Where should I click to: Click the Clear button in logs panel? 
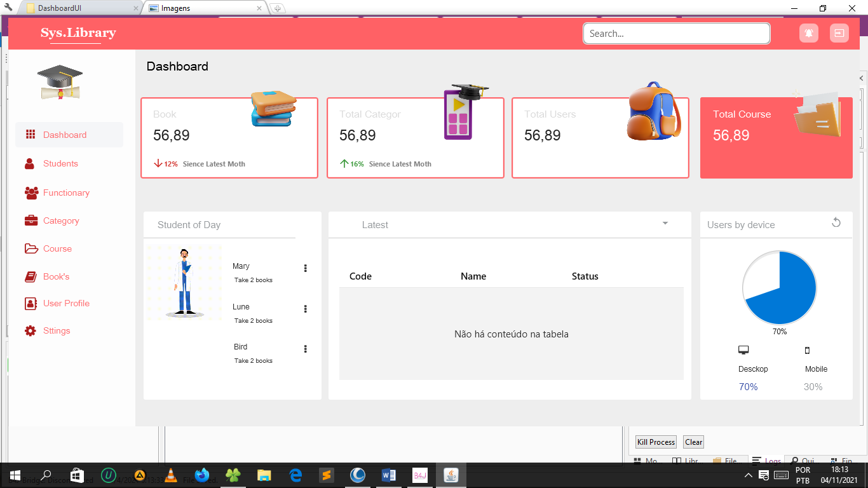pos(693,442)
